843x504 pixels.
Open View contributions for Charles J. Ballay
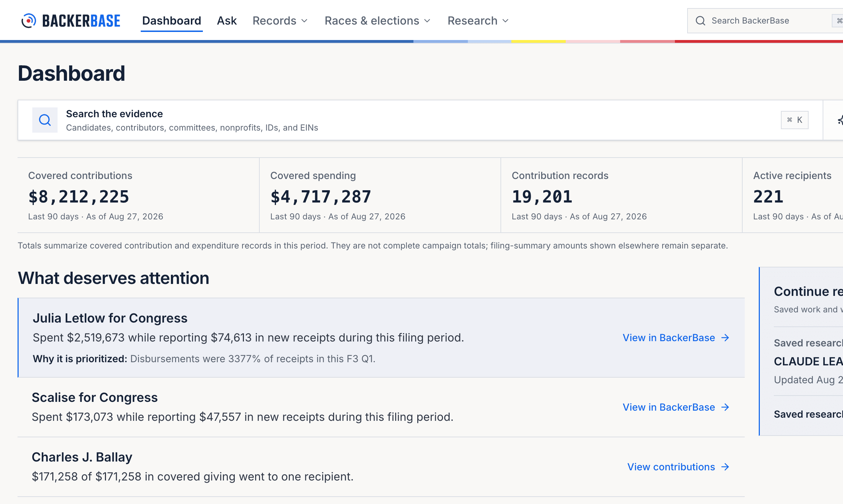click(x=678, y=467)
